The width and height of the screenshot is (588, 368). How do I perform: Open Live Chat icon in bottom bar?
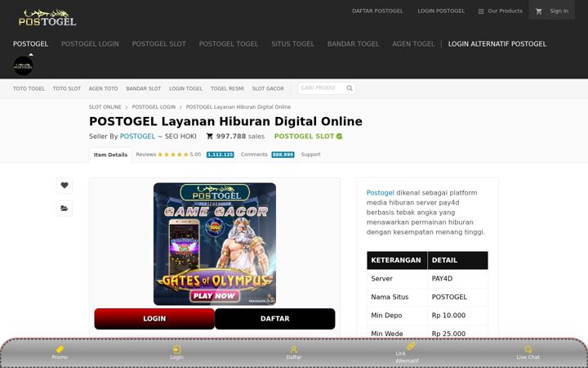click(528, 350)
